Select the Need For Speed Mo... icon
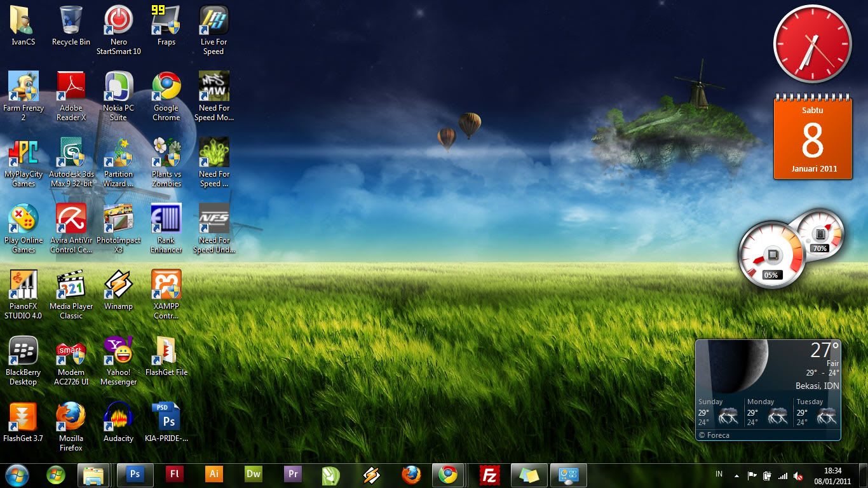The width and height of the screenshot is (868, 488). coord(214,96)
